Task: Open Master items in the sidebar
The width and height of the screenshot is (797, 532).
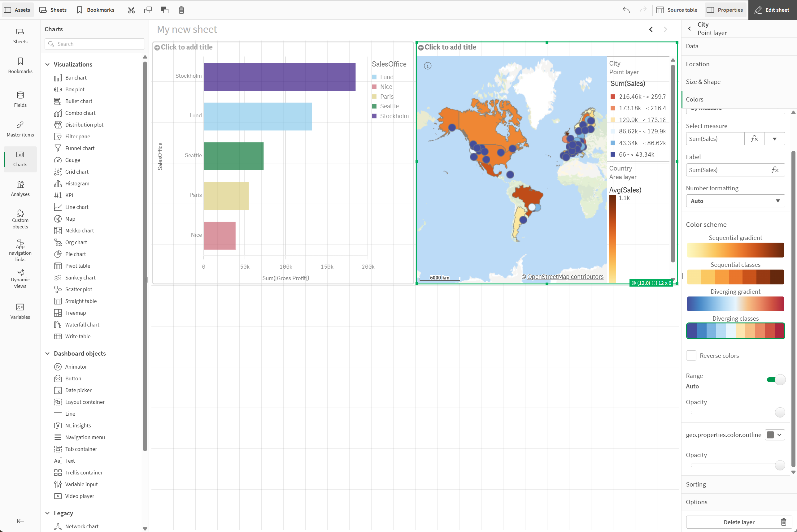Action: (x=20, y=129)
